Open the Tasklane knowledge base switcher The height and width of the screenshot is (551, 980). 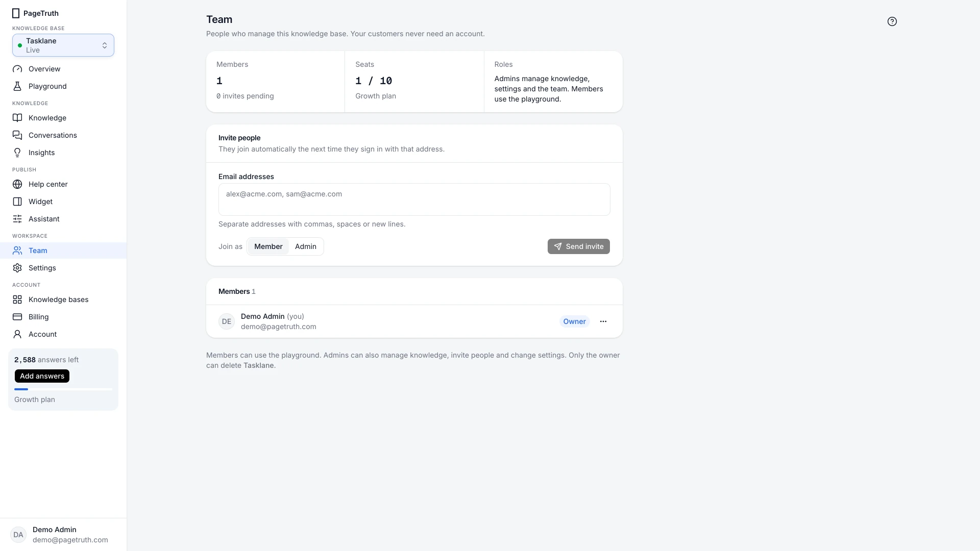(63, 45)
